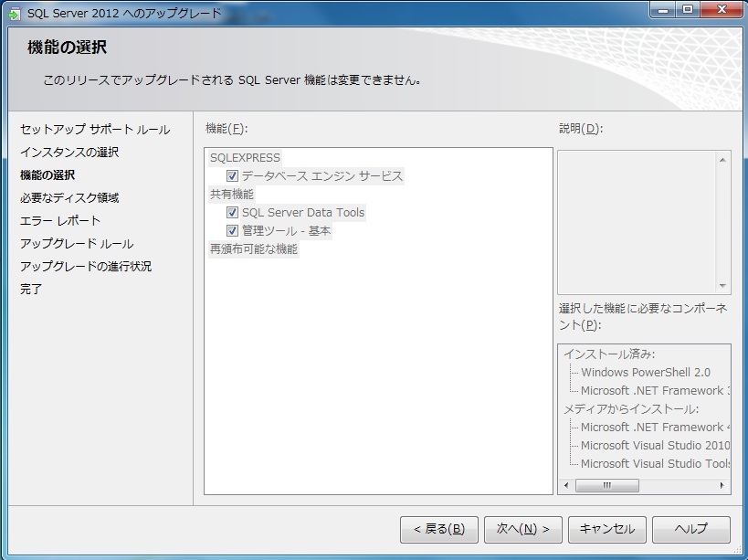This screenshot has width=748, height=560.
Task: Select the 再頒布可能な機能 tree node
Action: [254, 249]
